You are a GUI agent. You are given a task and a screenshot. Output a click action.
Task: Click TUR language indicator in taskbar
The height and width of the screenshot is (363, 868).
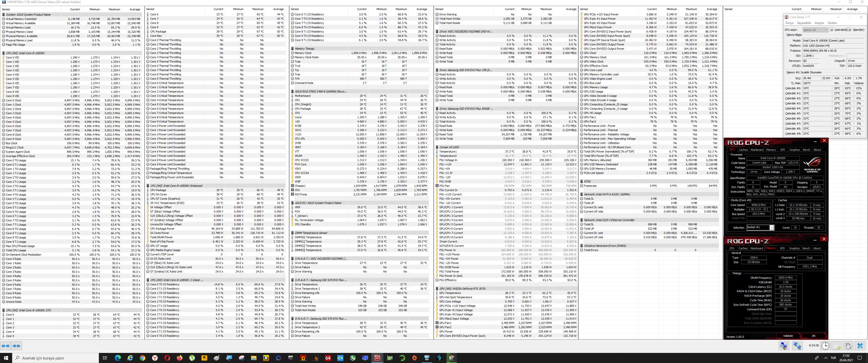[833, 358]
